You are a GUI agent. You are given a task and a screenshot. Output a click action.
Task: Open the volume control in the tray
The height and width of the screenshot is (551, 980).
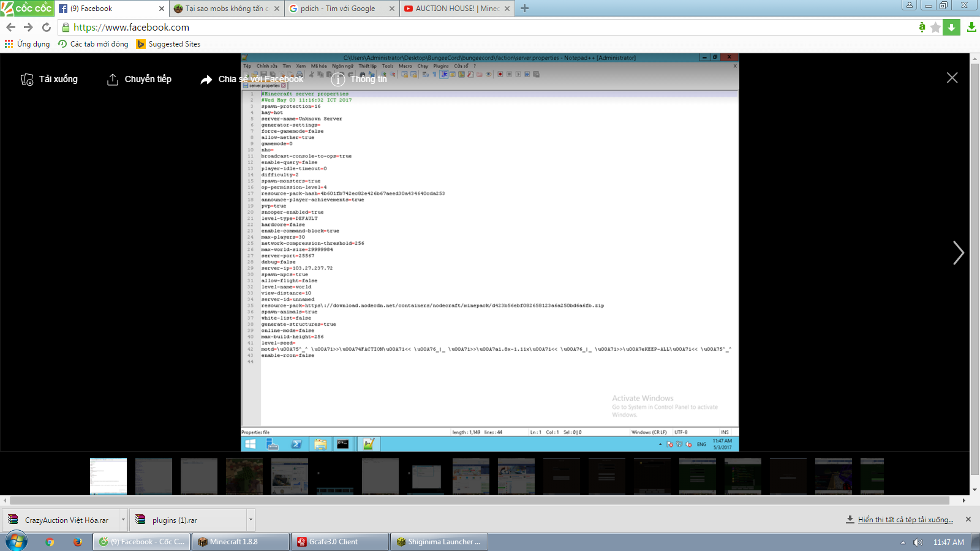918,542
